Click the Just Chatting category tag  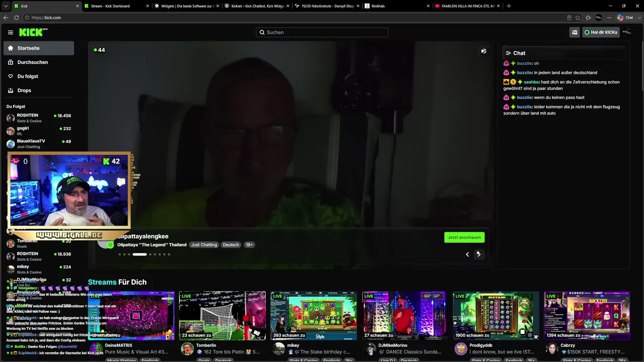[204, 245]
